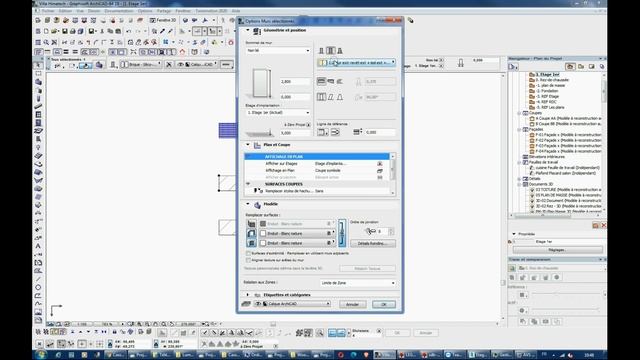Click the 'Détails Rendre...' button
The image size is (640, 360).
(x=373, y=243)
